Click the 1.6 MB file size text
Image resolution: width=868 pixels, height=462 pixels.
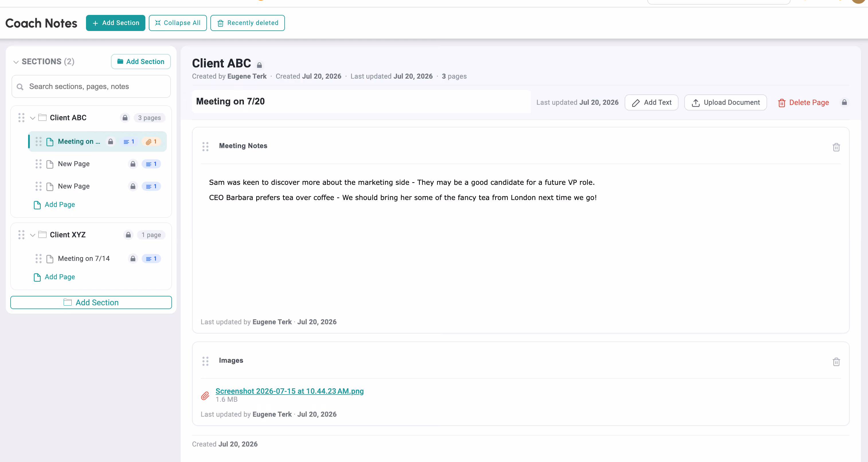(226, 400)
